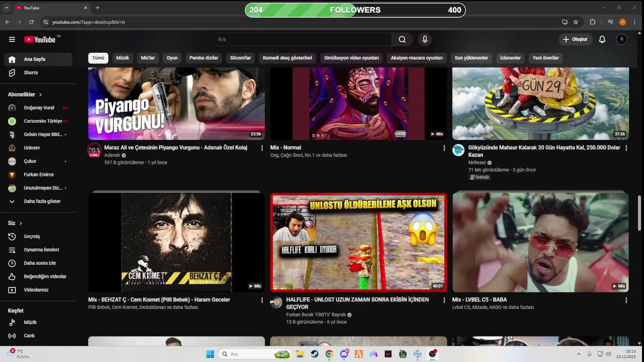
Task: Play the HALFLIFE Unlost thumbnail
Action: (359, 242)
